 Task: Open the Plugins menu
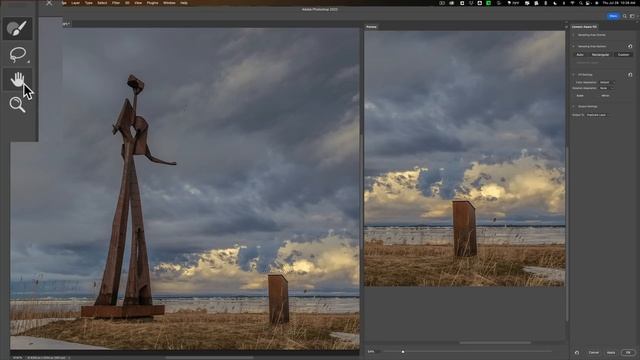coord(152,3)
